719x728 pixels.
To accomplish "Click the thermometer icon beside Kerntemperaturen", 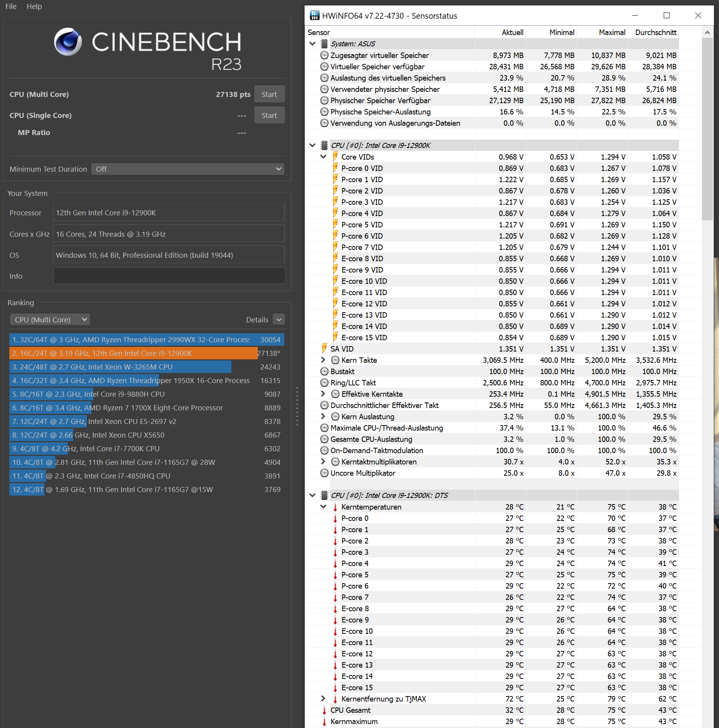I will point(335,507).
